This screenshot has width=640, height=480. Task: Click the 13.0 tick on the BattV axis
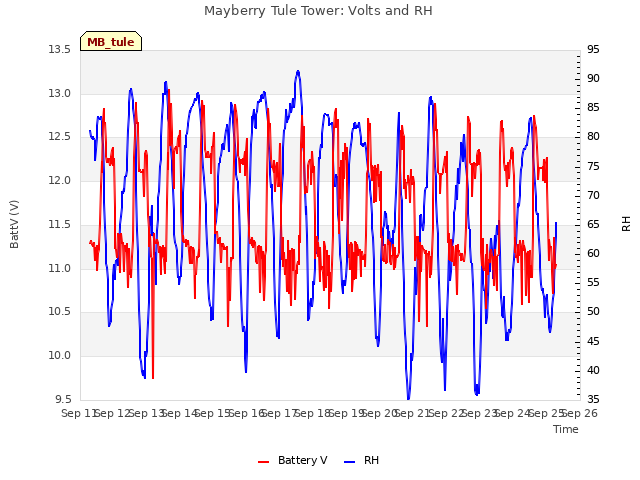tap(60, 93)
